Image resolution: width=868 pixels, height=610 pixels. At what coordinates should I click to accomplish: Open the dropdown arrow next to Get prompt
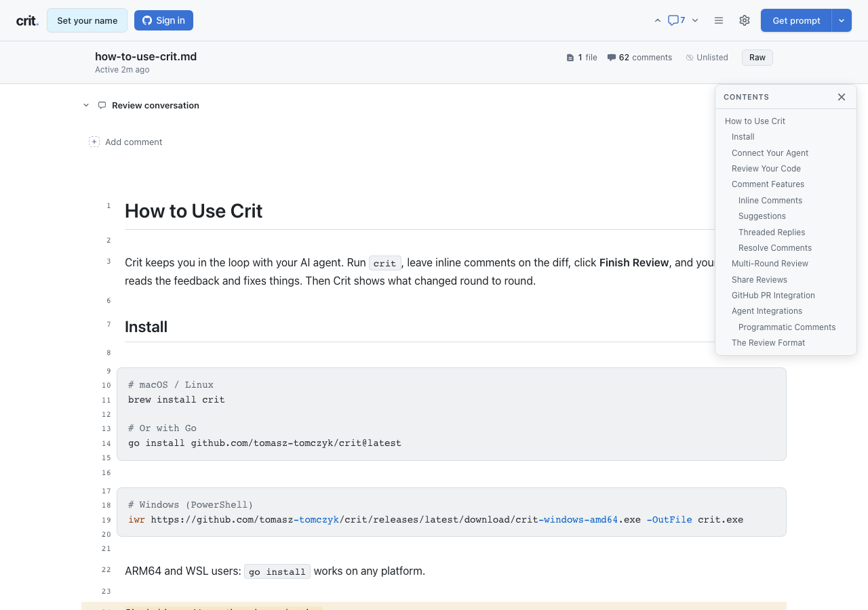842,20
